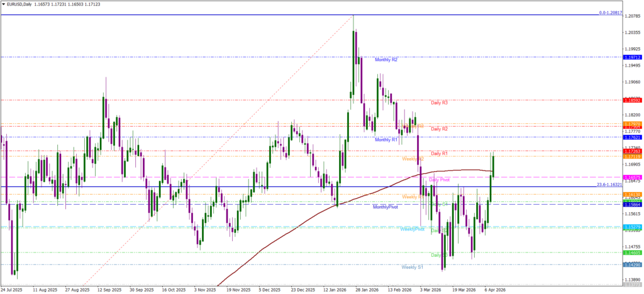Select the blue 1.17621 price tag
The width and height of the screenshot is (644, 294).
point(631,137)
